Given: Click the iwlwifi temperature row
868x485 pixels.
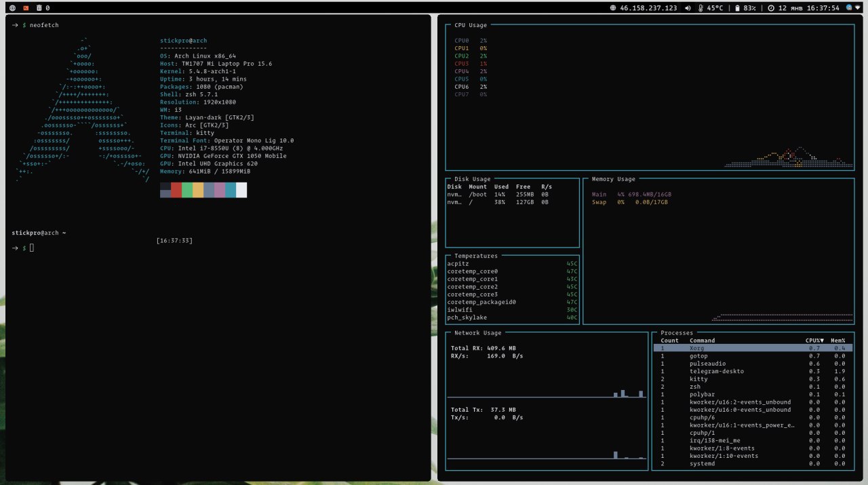Looking at the screenshot, I should point(512,310).
